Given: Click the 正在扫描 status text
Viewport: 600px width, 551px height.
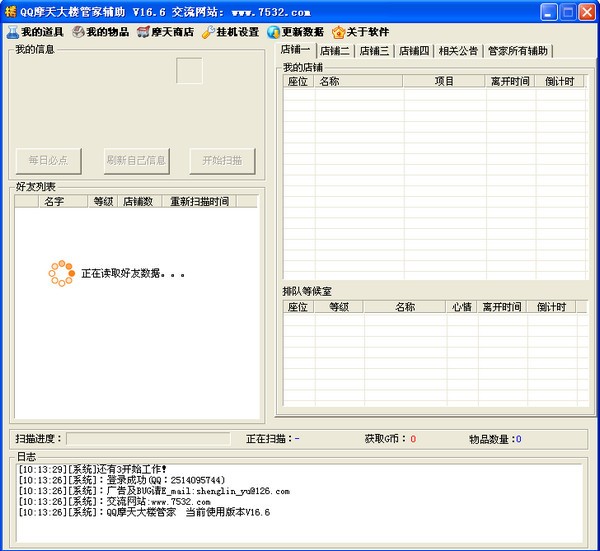Looking at the screenshot, I should [x=272, y=439].
